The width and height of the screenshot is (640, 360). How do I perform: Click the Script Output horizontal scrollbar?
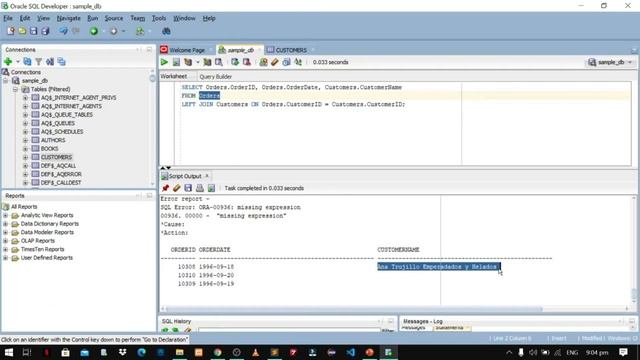click(x=354, y=309)
